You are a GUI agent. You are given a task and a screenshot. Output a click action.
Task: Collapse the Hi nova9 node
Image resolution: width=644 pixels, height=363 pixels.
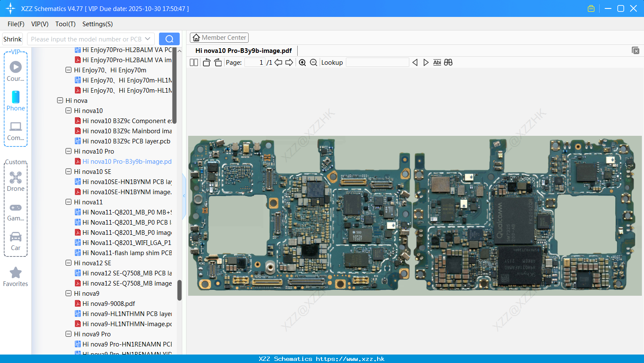[69, 293]
